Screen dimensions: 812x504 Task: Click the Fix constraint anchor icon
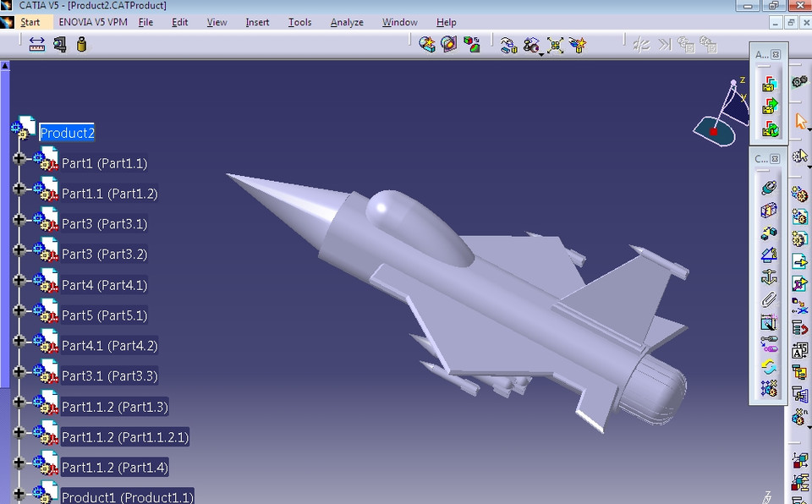pos(770,277)
